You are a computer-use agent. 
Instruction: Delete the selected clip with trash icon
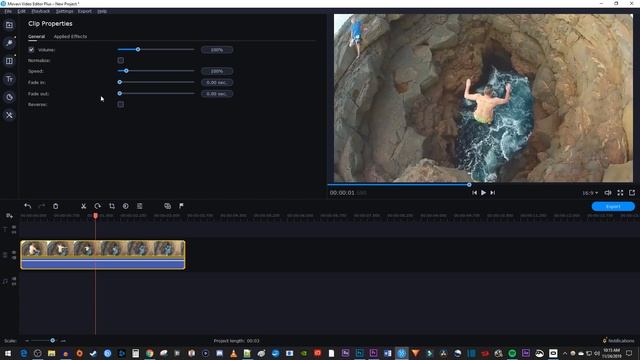coord(56,206)
